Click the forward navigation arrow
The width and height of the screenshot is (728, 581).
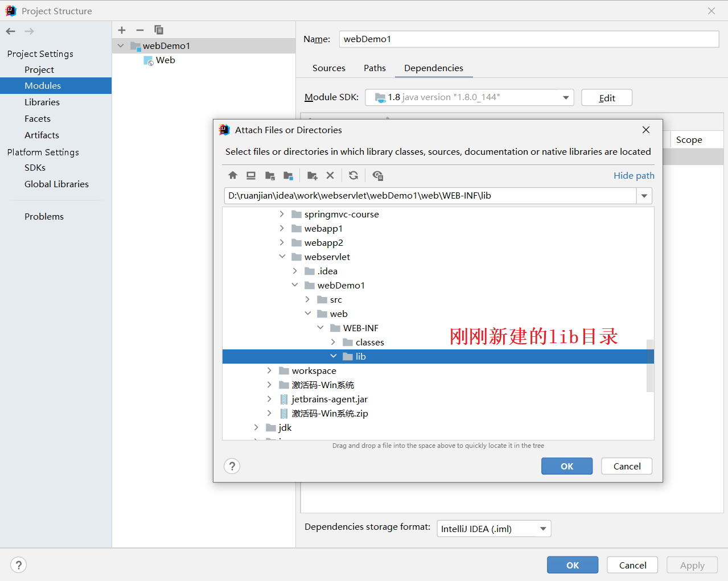click(x=30, y=31)
